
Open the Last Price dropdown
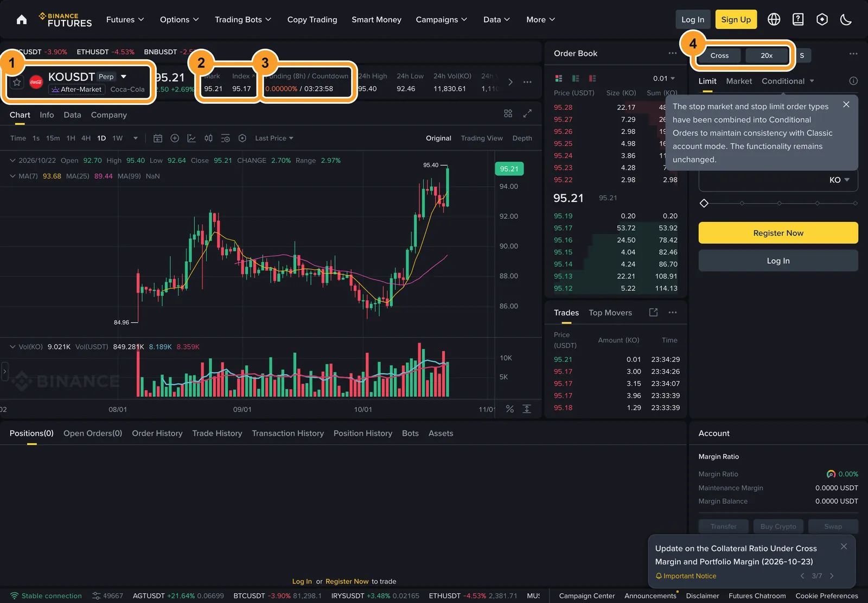[x=274, y=138]
